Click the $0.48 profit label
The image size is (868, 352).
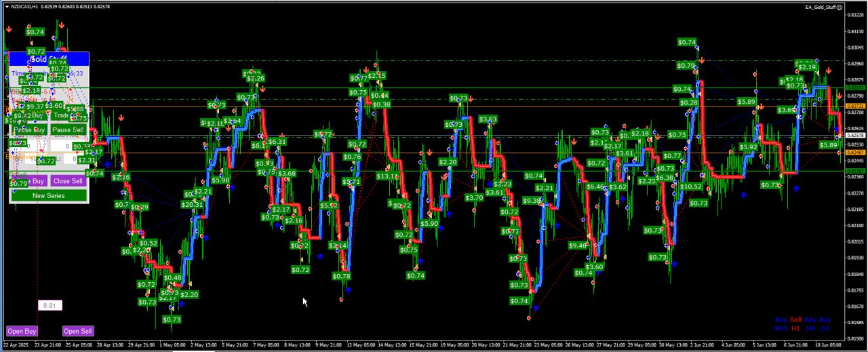point(172,278)
